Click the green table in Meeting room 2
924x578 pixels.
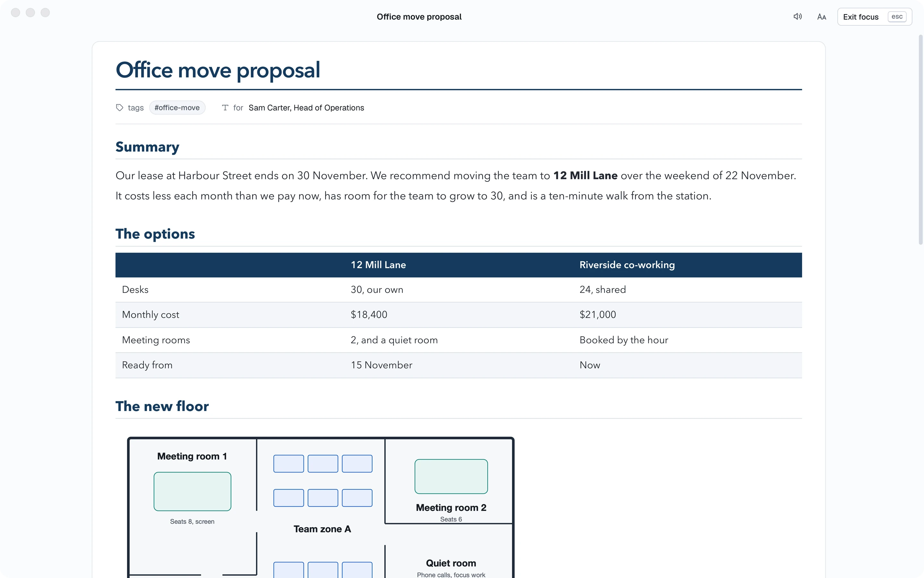451,477
